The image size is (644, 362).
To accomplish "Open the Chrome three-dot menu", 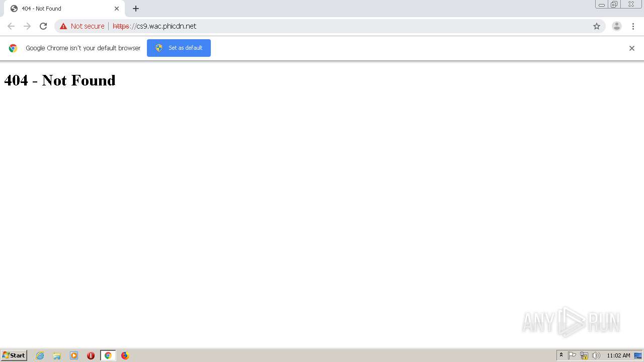I will 633,26.
